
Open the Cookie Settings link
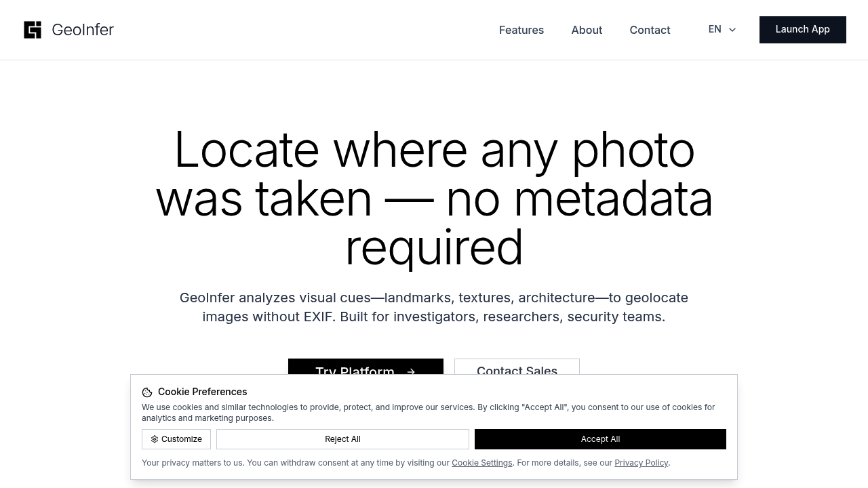[482, 463]
